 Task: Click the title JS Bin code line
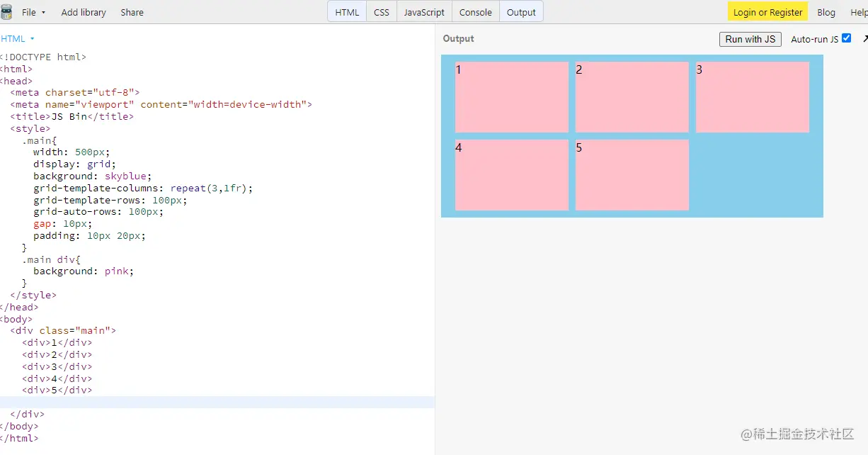point(72,116)
